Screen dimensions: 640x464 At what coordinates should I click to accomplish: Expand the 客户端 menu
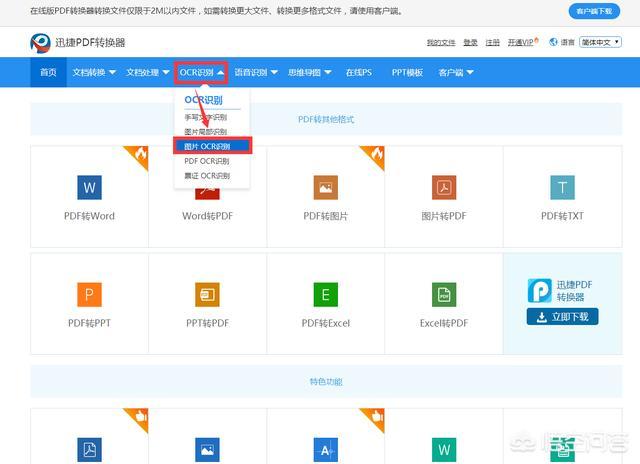456,72
